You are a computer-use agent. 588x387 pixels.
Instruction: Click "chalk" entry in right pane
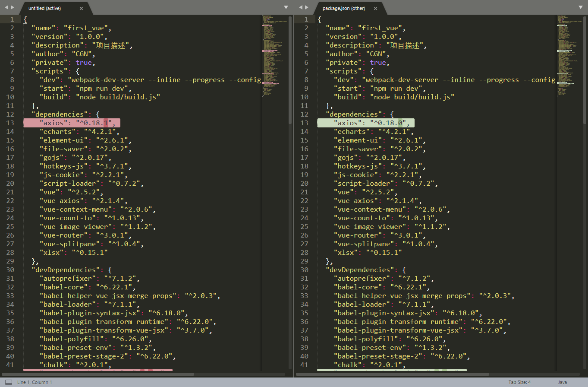tap(368, 365)
